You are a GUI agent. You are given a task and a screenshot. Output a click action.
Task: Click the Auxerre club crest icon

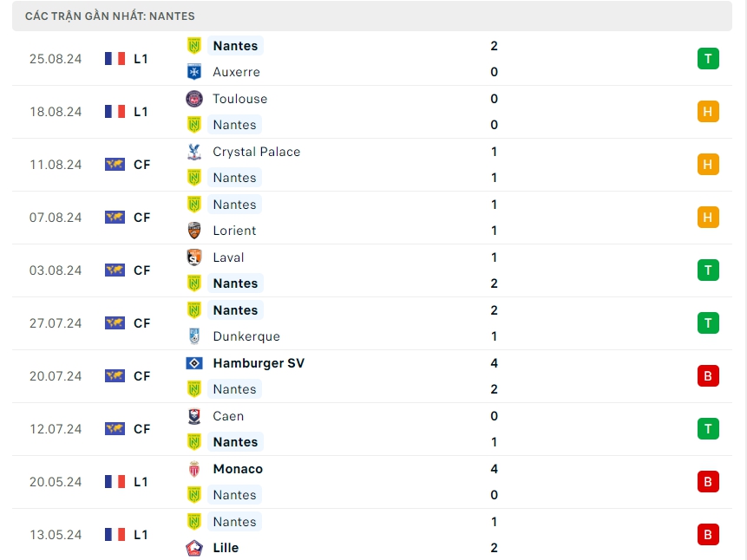click(194, 72)
